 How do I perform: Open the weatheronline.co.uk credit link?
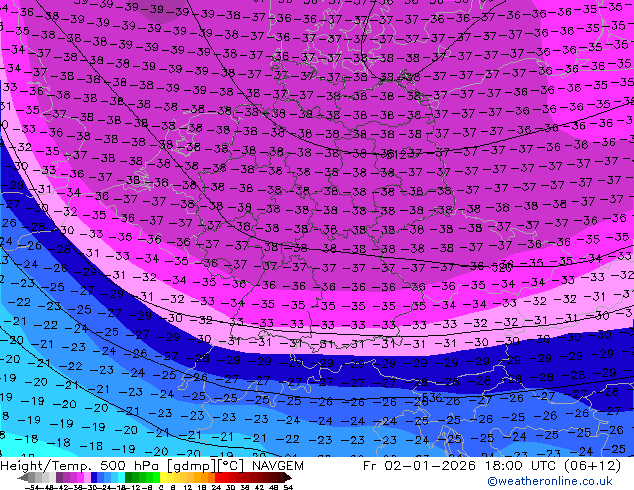549,481
